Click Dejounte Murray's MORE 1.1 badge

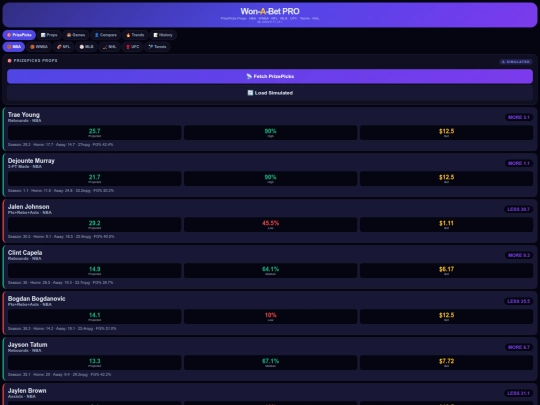[519, 163]
